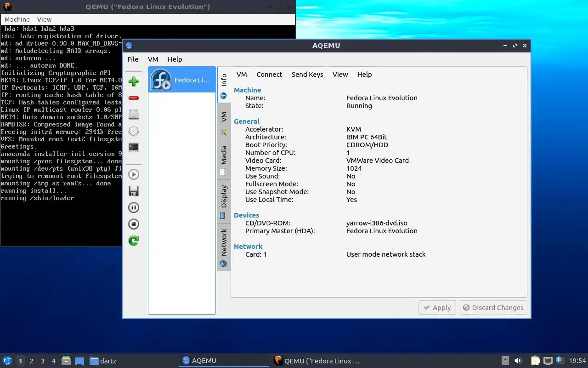Screen dimensions: 588x368
Task: Click the notification info tray icon
Action: click(560, 360)
